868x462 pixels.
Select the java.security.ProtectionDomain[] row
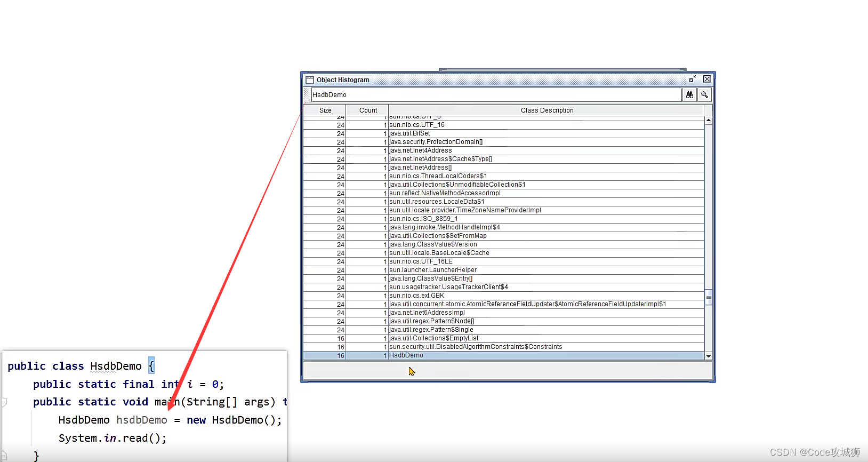[x=504, y=142]
